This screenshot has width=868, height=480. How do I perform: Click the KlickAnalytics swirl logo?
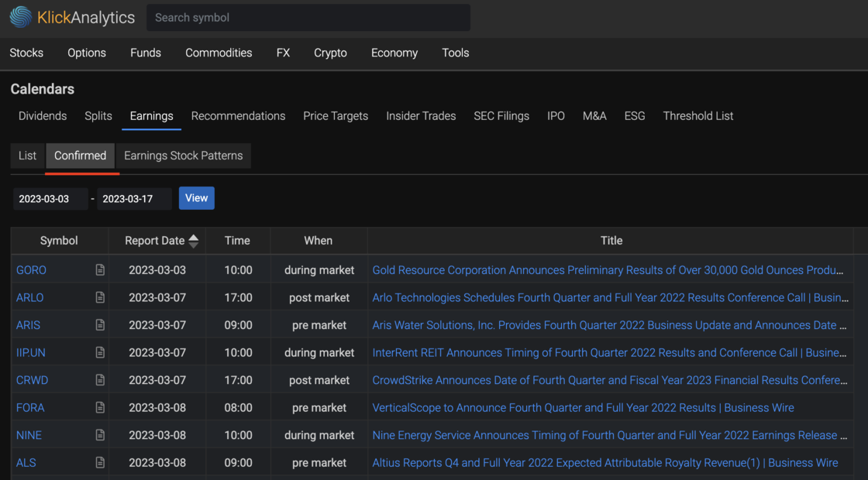pos(21,17)
